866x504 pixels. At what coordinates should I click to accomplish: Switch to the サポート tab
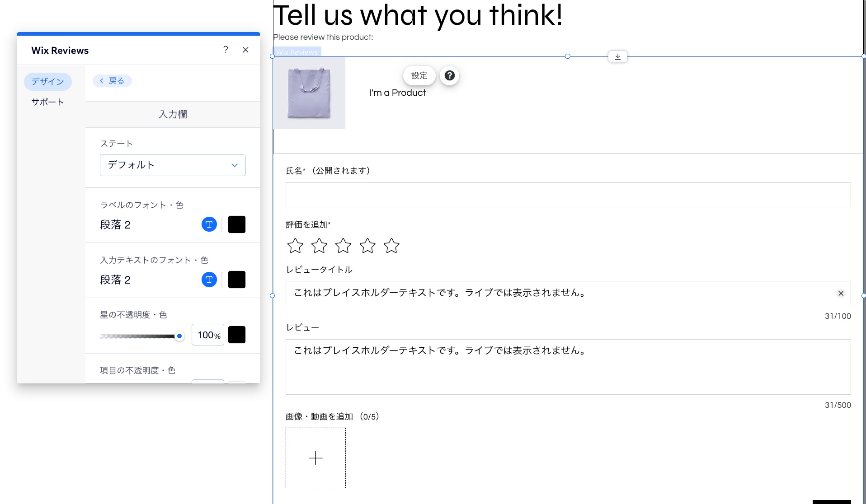click(47, 102)
